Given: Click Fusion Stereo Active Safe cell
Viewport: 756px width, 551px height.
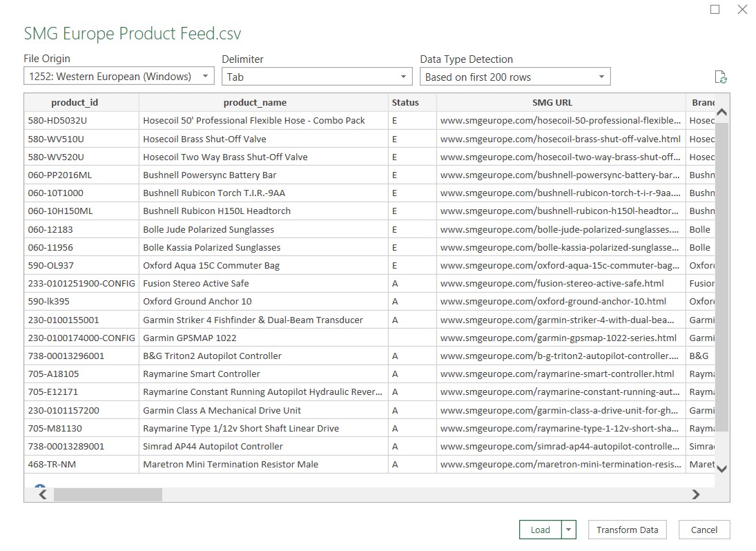Looking at the screenshot, I should (263, 284).
